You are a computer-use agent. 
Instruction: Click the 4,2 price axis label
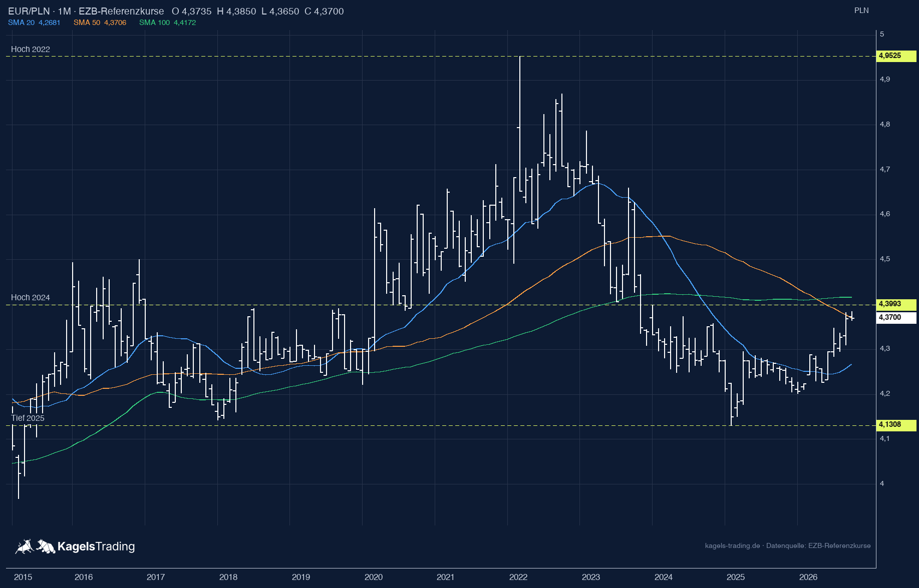click(885, 393)
